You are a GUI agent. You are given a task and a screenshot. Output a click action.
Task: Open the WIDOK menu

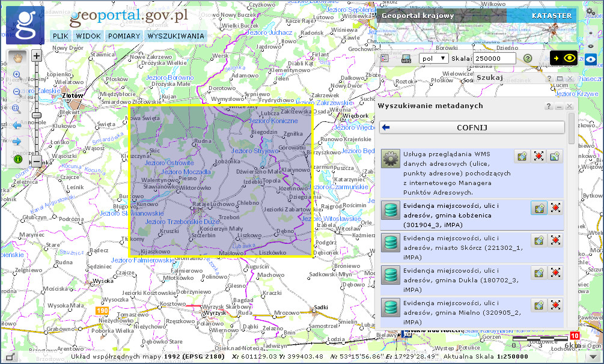[88, 36]
